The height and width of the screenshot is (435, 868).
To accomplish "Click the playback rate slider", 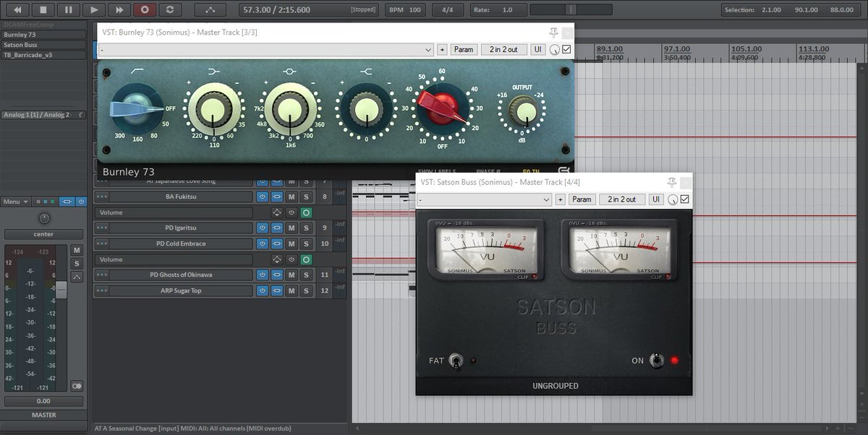I will point(571,10).
